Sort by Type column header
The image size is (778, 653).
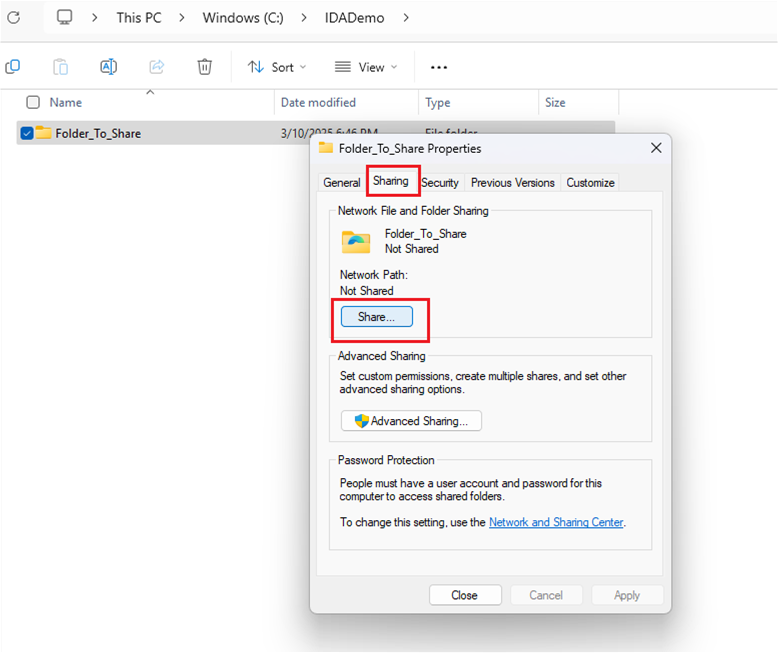pyautogui.click(x=438, y=102)
